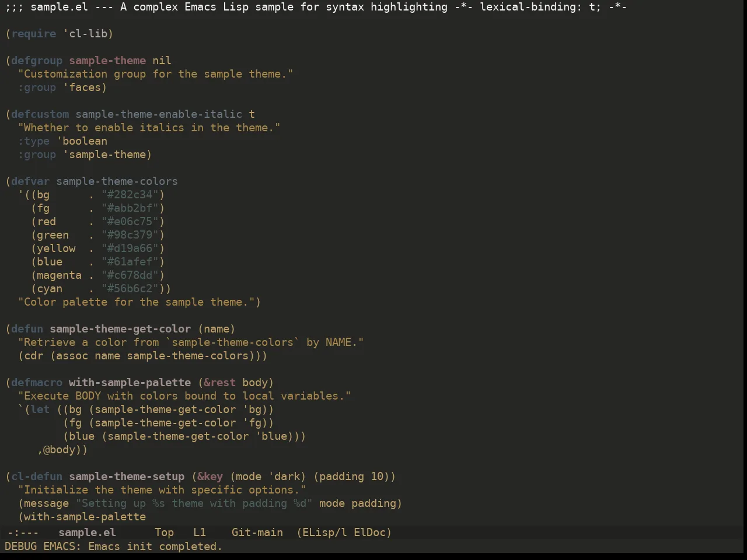Click the sample-theme-enable-italic variable name
This screenshot has width=747, height=560.
pos(159,114)
